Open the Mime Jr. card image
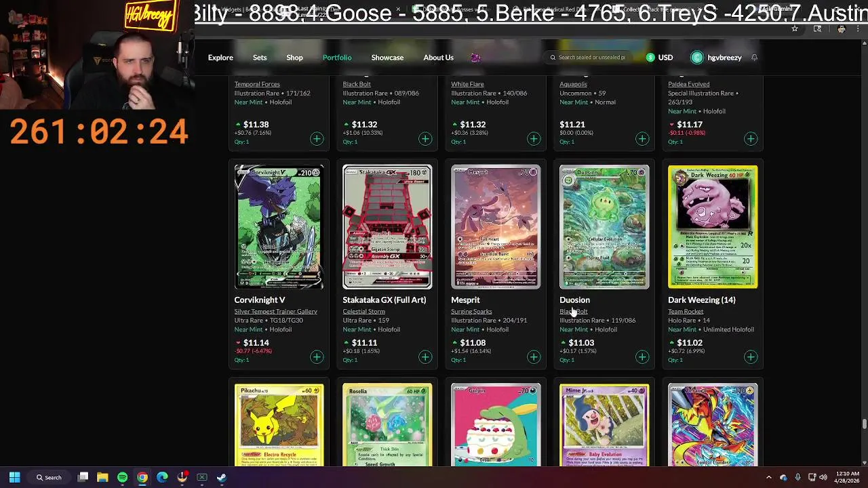The width and height of the screenshot is (868, 488). [604, 425]
